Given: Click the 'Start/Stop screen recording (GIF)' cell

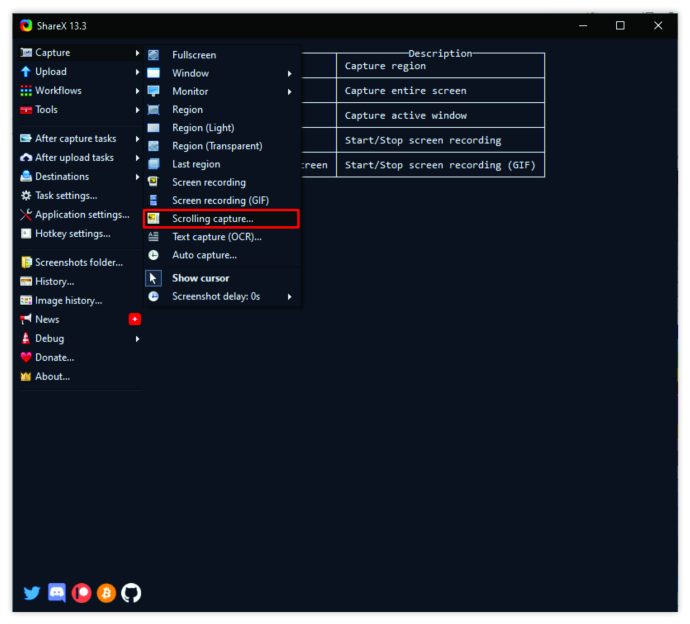Looking at the screenshot, I should (440, 165).
